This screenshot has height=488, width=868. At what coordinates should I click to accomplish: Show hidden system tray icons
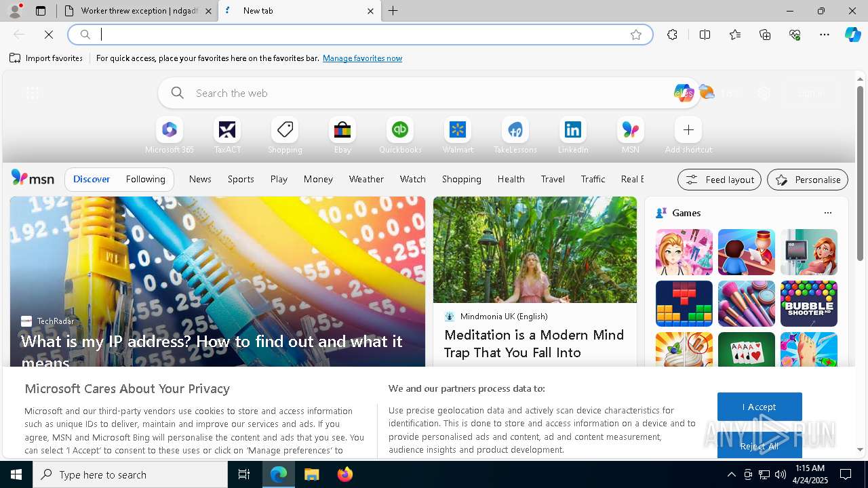pos(731,474)
